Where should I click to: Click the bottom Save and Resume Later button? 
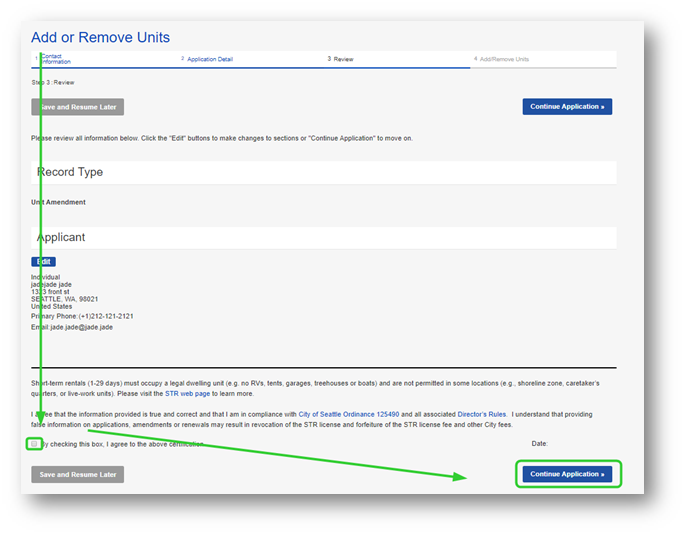point(78,474)
